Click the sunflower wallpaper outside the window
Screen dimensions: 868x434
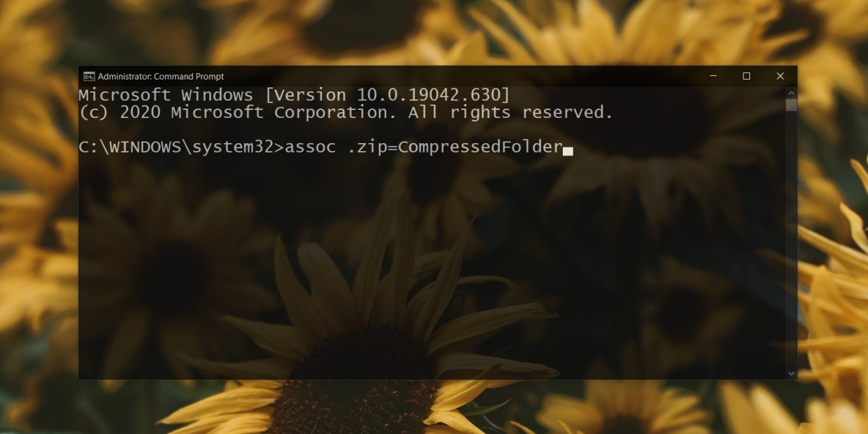tap(434, 33)
